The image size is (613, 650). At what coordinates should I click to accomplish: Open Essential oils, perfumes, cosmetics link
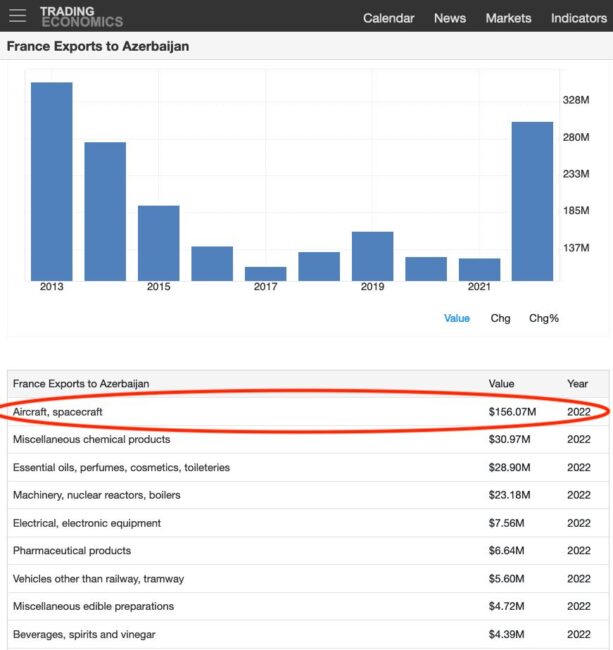pos(121,467)
